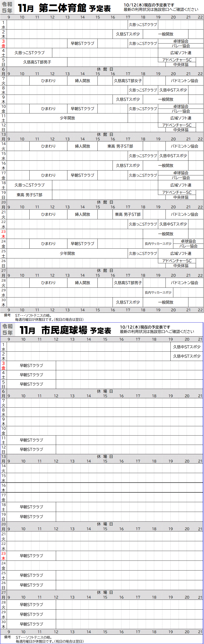Select 久慈高ST部男子 cell on 5日 gymnasium row
This screenshot has height=644, width=204.
click(37, 62)
